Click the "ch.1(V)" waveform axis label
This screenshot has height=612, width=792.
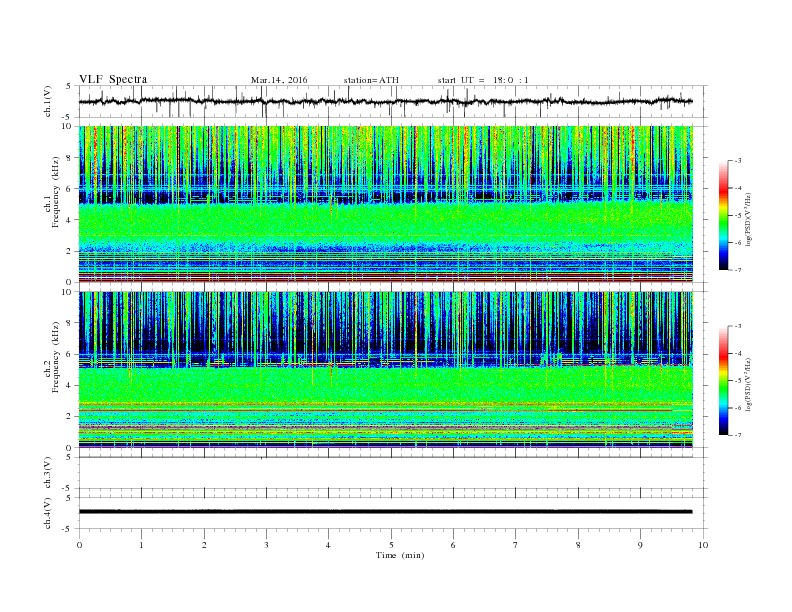pyautogui.click(x=48, y=102)
